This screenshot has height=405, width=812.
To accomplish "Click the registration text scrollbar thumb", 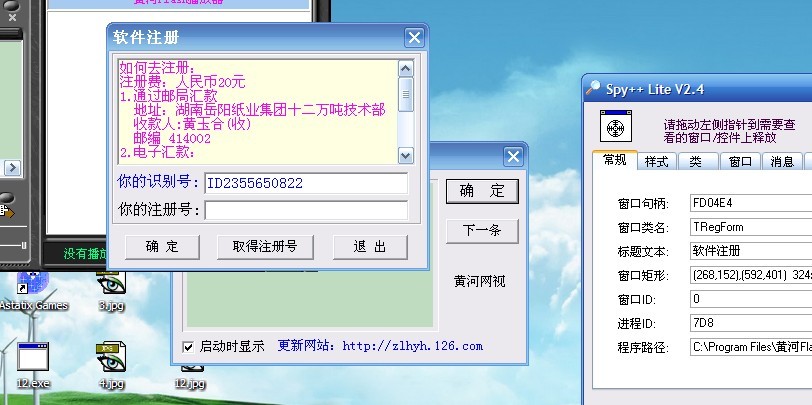I will click(405, 94).
